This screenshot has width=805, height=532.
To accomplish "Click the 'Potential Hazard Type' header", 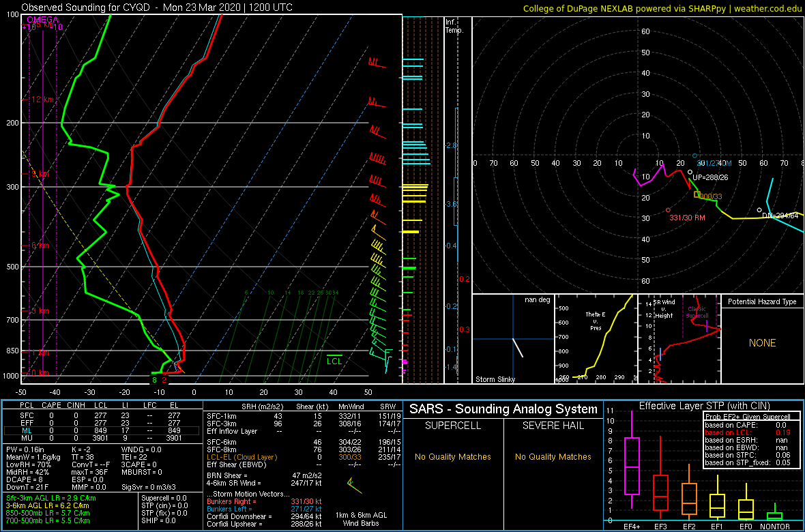I will coord(762,301).
